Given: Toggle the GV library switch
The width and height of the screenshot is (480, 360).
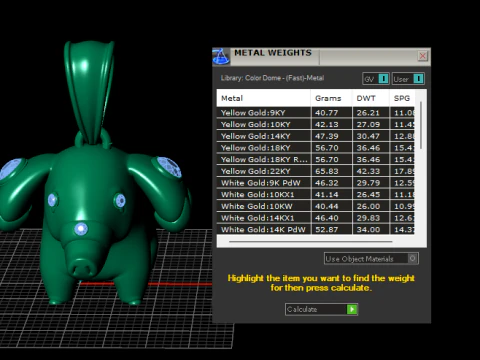Looking at the screenshot, I should [383, 79].
